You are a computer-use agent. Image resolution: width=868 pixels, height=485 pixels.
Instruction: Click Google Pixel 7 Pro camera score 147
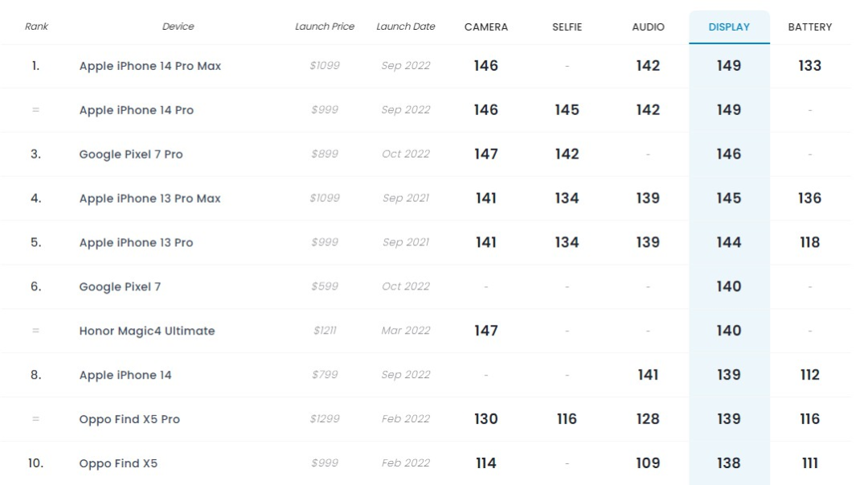[486, 154]
